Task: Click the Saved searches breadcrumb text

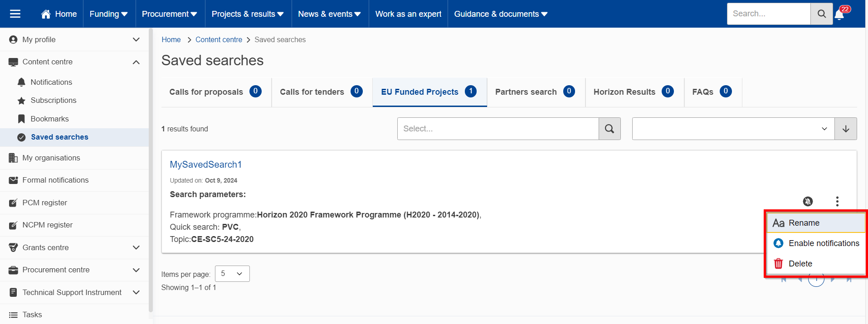Action: point(280,39)
